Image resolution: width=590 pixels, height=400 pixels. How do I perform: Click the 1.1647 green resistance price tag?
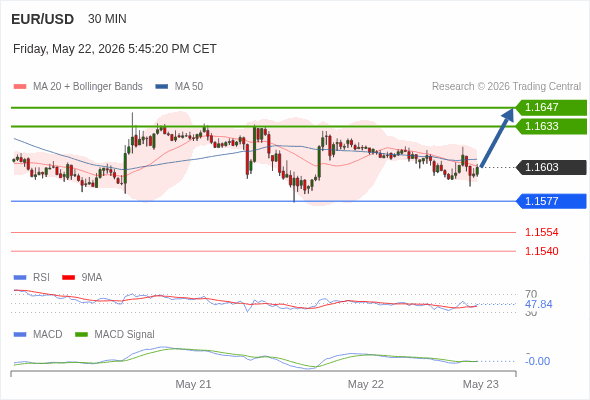(x=551, y=108)
